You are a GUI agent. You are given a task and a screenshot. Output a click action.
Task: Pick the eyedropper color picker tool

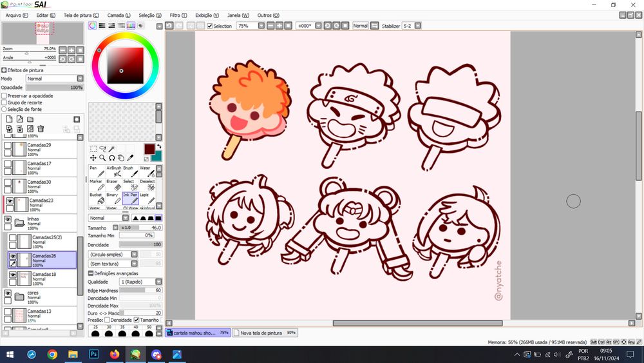pyautogui.click(x=130, y=158)
